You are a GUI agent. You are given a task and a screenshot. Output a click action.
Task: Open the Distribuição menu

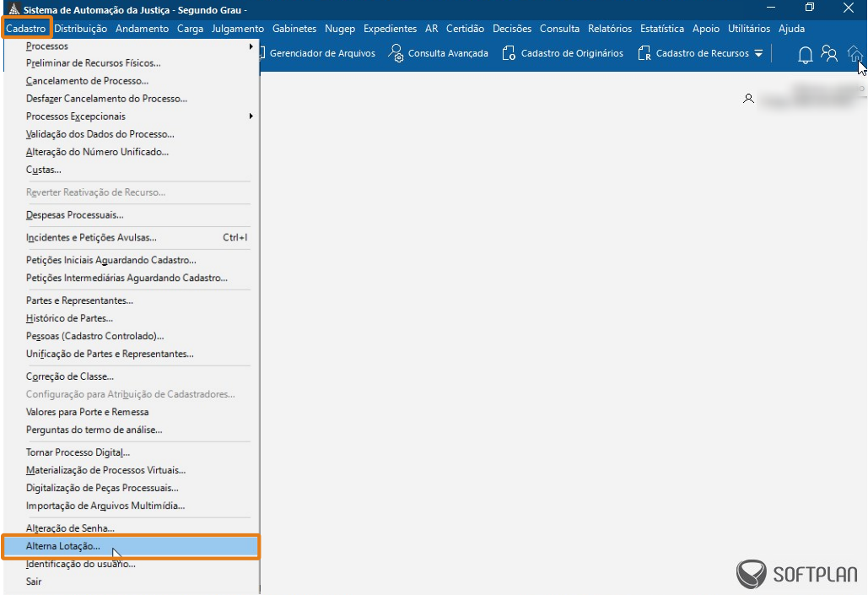pyautogui.click(x=81, y=28)
